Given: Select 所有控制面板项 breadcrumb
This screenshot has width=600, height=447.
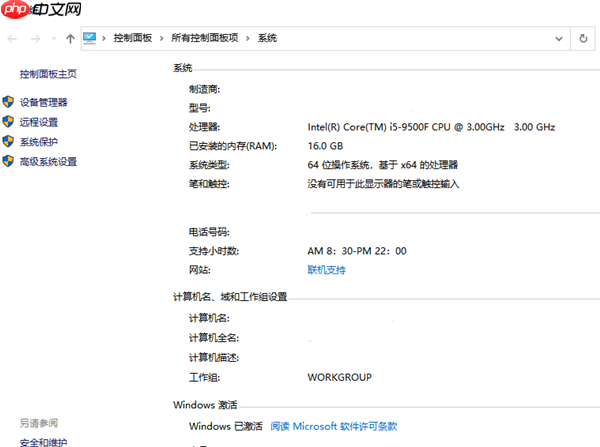Looking at the screenshot, I should click(x=205, y=38).
